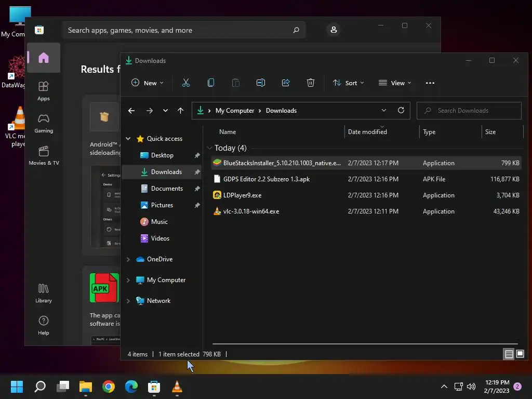Image resolution: width=532 pixels, height=399 pixels.
Task: Select the LDPlayer9.exe file
Action: [x=367, y=195]
